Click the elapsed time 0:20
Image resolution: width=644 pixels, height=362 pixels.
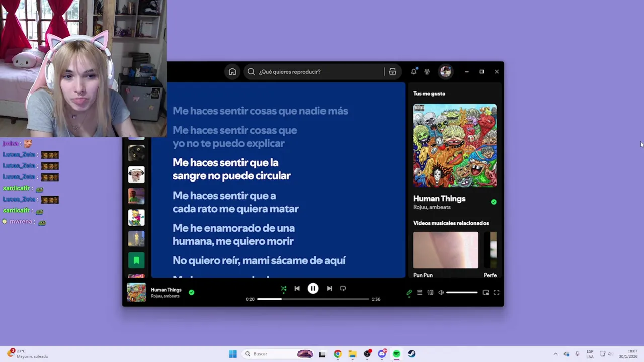pos(250,299)
